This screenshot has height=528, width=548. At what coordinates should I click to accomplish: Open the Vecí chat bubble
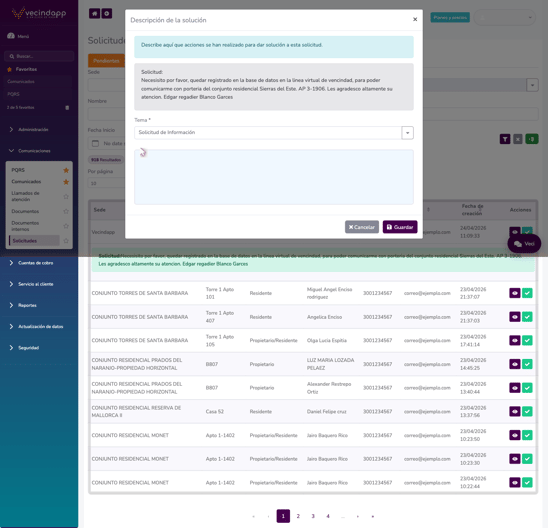tap(524, 244)
